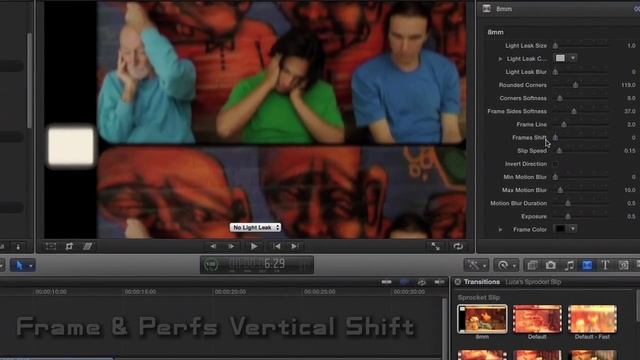Click the Max Motion Blur value 10.0

pyautogui.click(x=629, y=190)
